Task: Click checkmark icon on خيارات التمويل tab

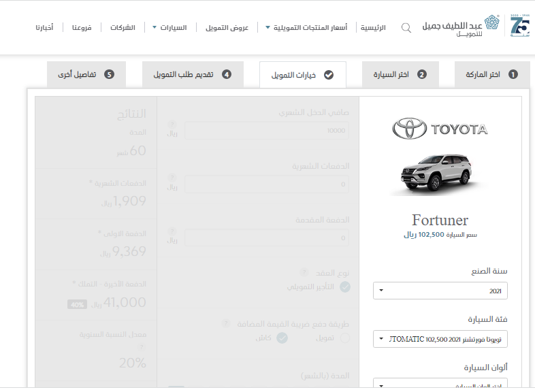Action: tap(329, 75)
